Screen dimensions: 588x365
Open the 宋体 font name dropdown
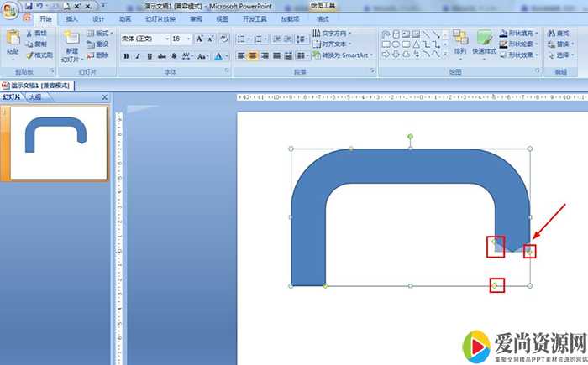(166, 39)
